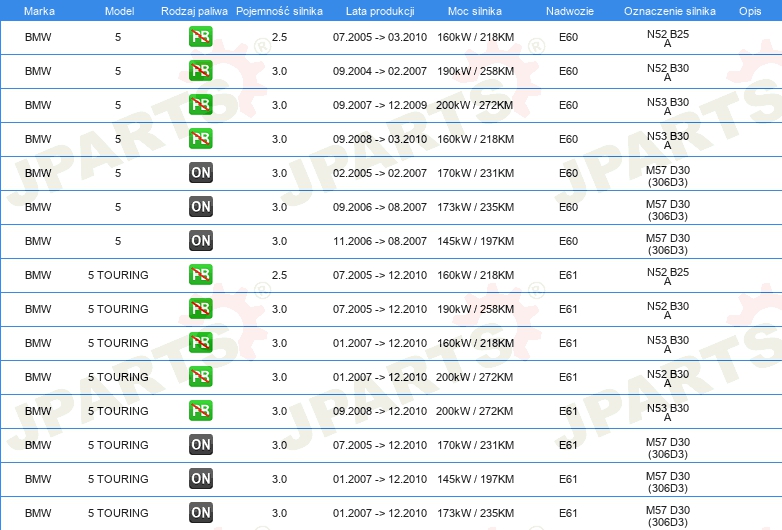Click the Model column header
Image resolution: width=782 pixels, height=530 pixels.
[x=119, y=11]
